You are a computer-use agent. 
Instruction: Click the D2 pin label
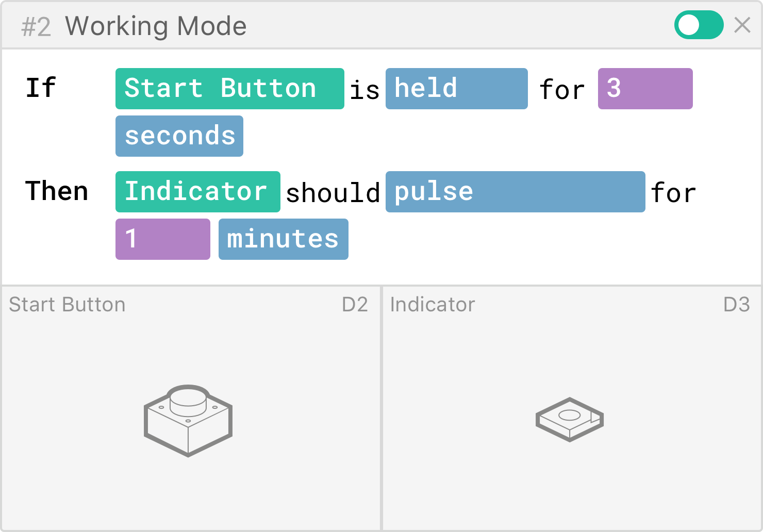pyautogui.click(x=355, y=305)
